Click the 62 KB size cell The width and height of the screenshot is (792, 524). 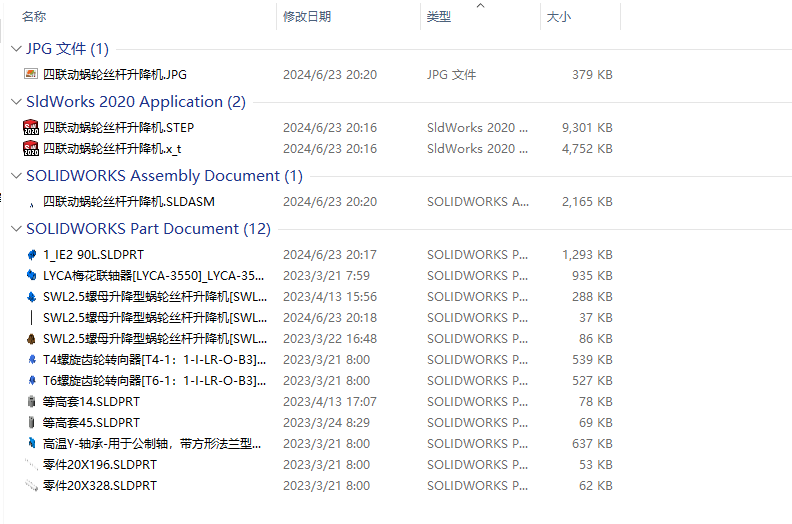pyautogui.click(x=596, y=486)
